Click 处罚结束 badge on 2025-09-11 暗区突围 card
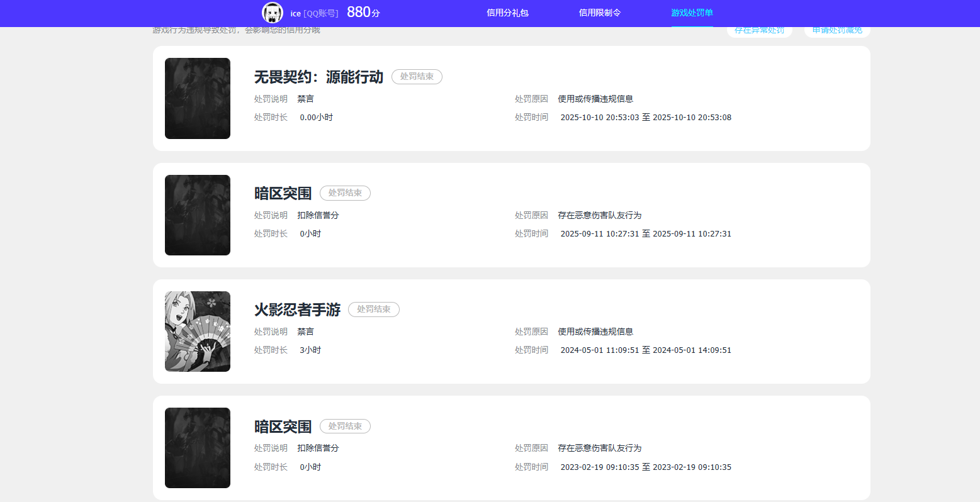The width and height of the screenshot is (980, 502). point(345,193)
